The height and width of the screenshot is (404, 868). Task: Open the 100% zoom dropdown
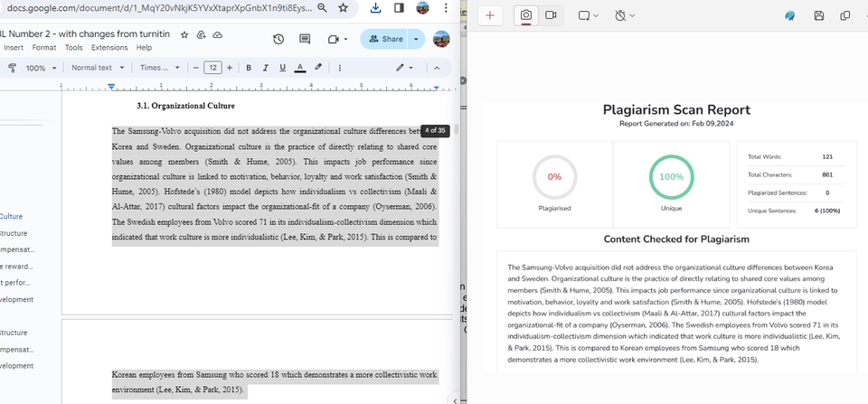coord(42,68)
